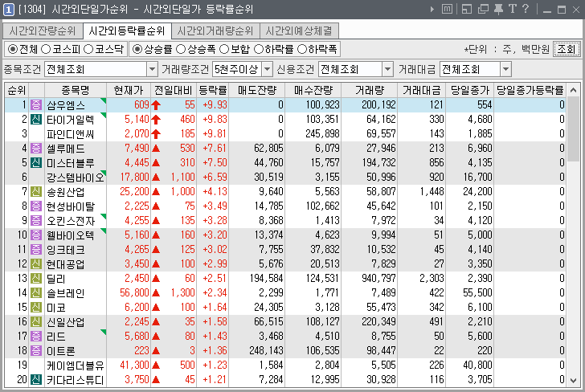Click the 전일대비 column header

(x=174, y=90)
